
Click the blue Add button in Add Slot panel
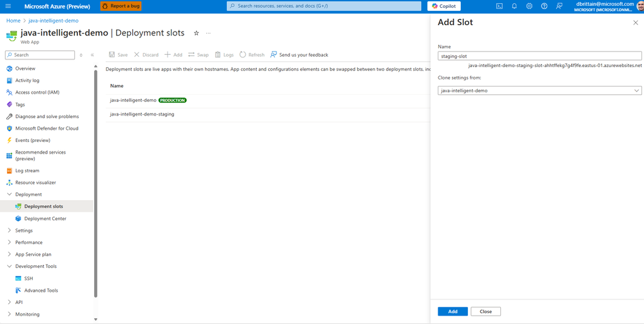(x=453, y=312)
